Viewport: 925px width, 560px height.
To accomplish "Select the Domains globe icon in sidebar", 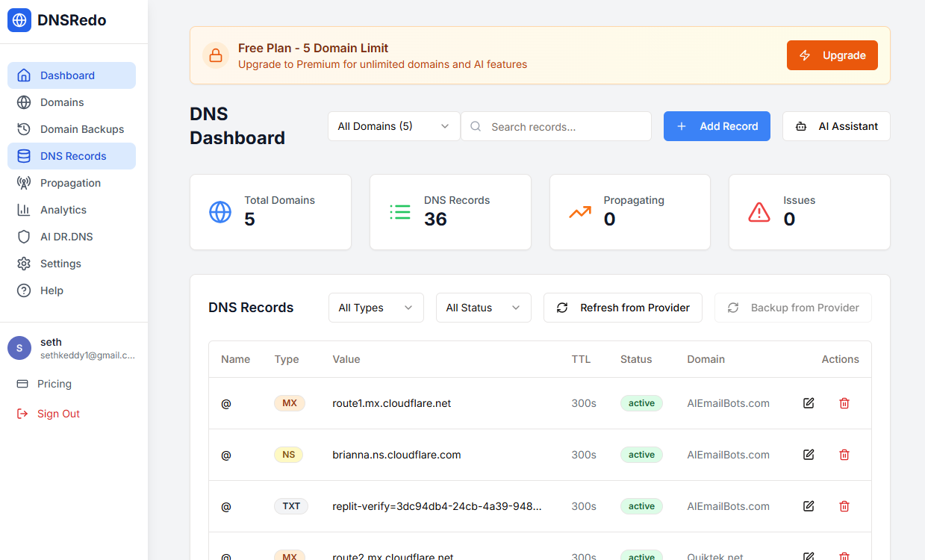I will [25, 102].
